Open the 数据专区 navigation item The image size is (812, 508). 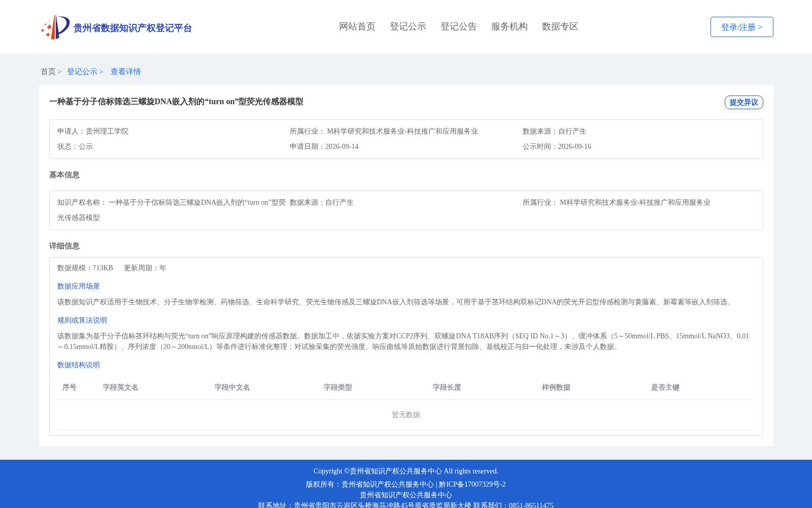click(x=560, y=26)
